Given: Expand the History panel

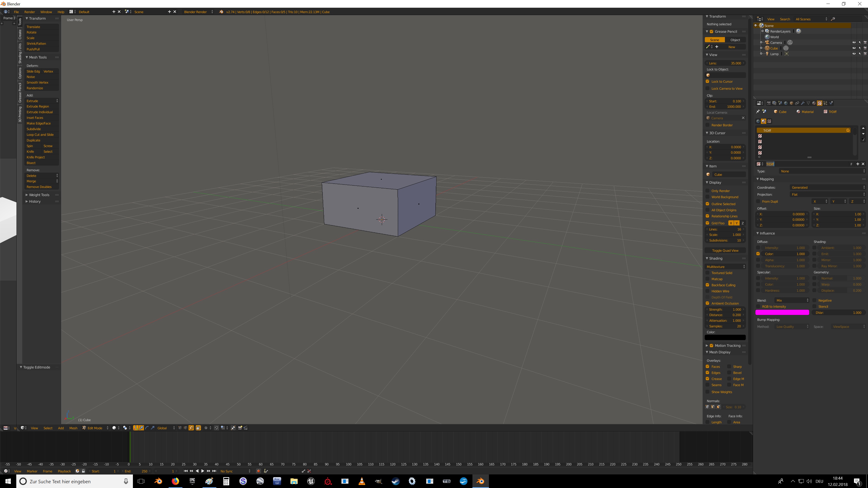Looking at the screenshot, I should (x=34, y=201).
